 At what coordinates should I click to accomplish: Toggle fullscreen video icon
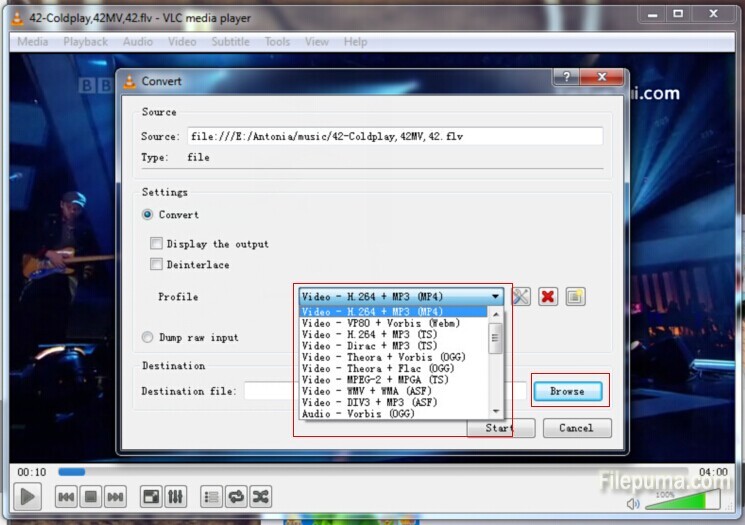pyautogui.click(x=151, y=496)
